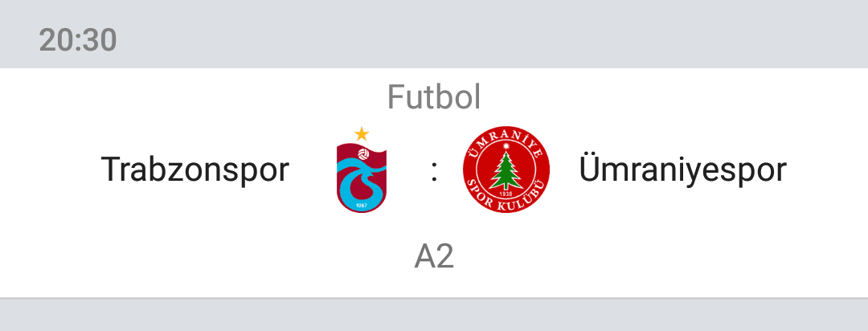Select the 1967 year on Trabzonspor crest

click(362, 206)
